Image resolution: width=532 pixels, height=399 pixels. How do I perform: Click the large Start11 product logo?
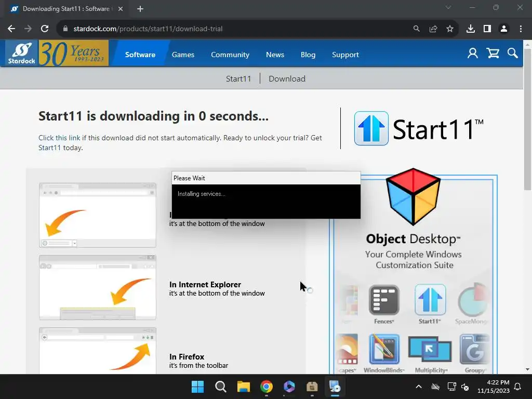point(419,129)
